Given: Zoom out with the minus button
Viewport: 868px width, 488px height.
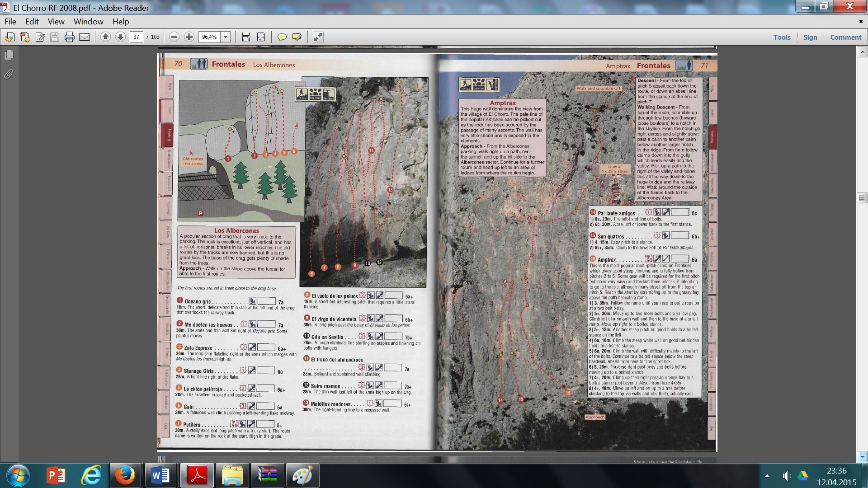Looking at the screenshot, I should pyautogui.click(x=174, y=37).
